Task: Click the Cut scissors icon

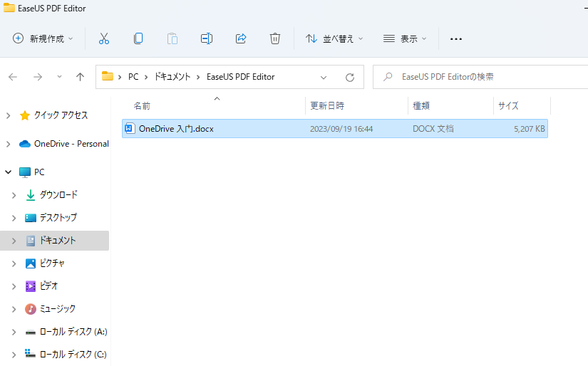Action: click(x=104, y=38)
